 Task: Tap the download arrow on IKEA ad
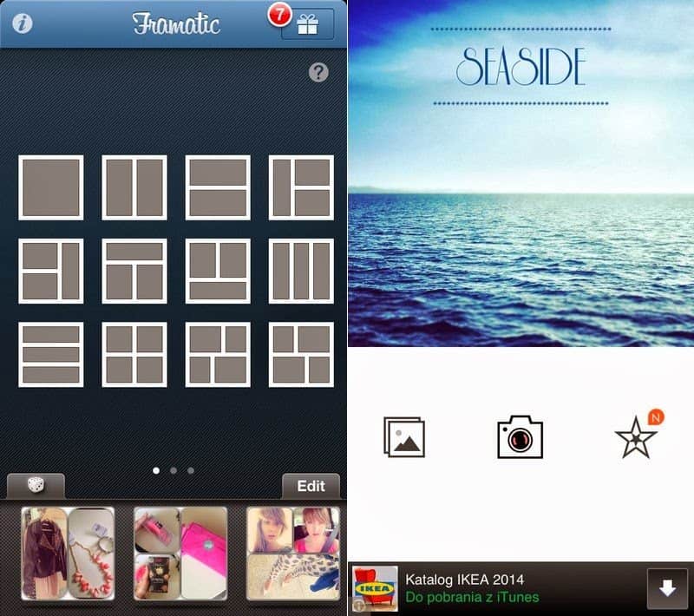[667, 588]
